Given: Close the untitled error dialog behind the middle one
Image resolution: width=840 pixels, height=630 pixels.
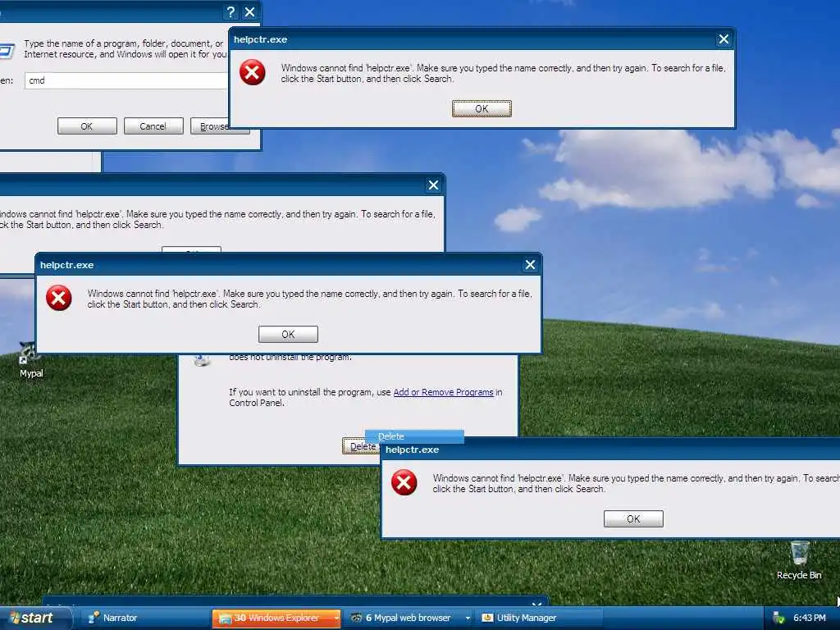Looking at the screenshot, I should click(x=433, y=185).
